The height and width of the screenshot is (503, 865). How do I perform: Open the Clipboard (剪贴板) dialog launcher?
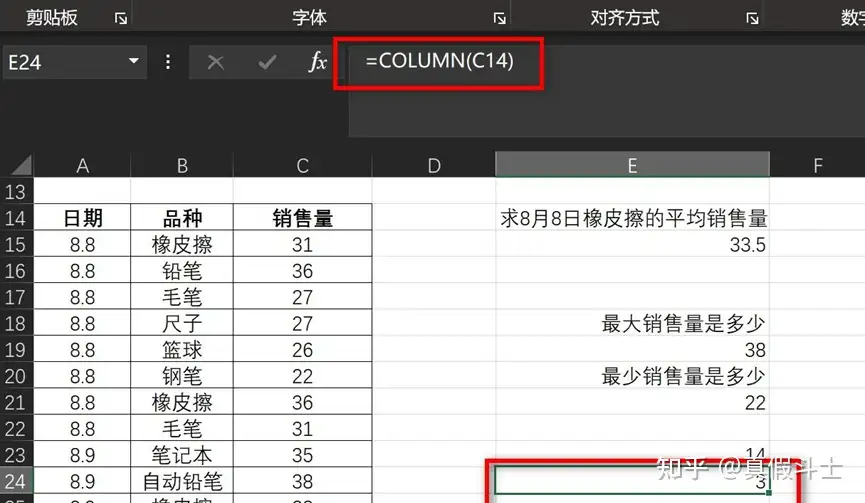point(121,19)
